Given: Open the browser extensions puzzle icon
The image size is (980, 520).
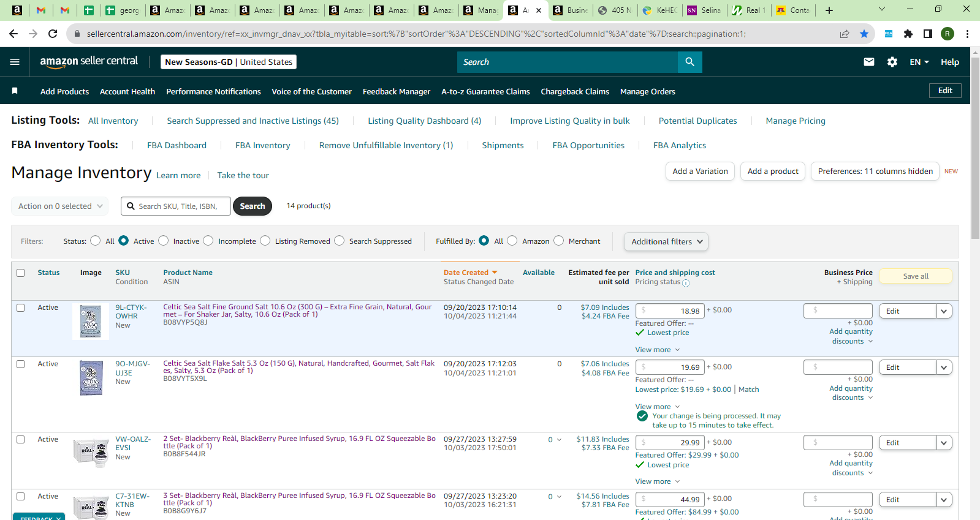Looking at the screenshot, I should click(x=908, y=34).
